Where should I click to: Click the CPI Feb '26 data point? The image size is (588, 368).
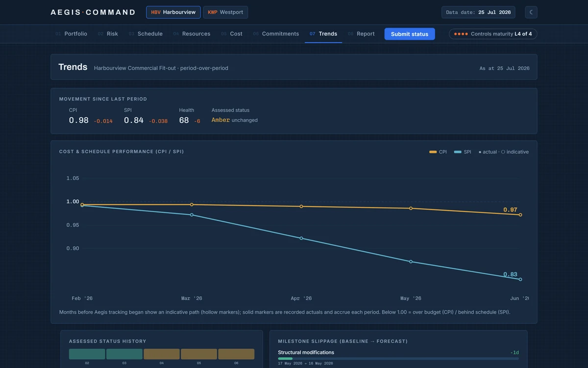82,205
